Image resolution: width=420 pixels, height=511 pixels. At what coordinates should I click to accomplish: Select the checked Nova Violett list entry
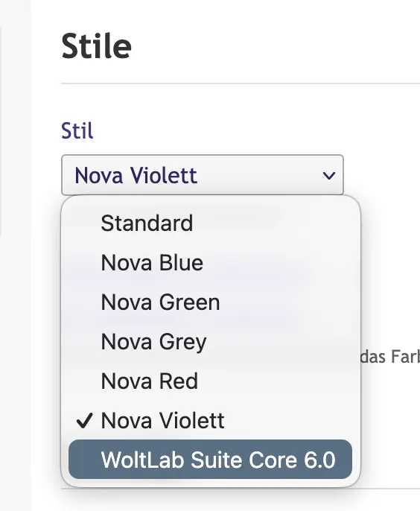point(210,420)
